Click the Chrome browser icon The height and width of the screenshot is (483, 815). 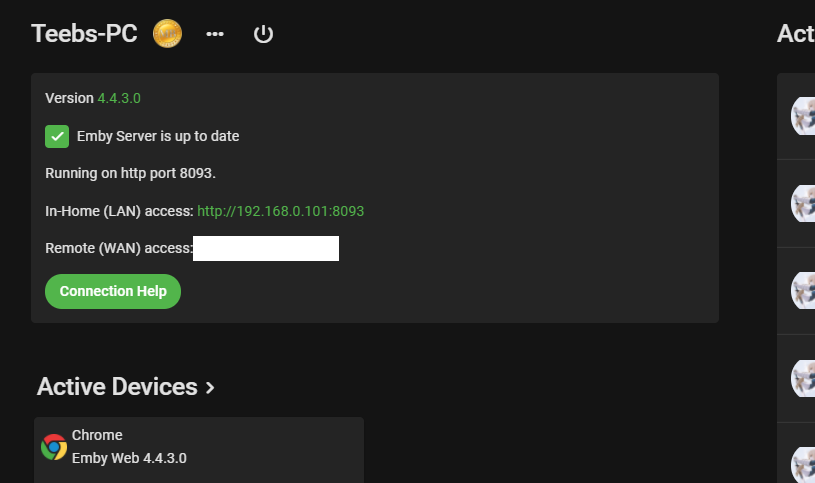54,447
